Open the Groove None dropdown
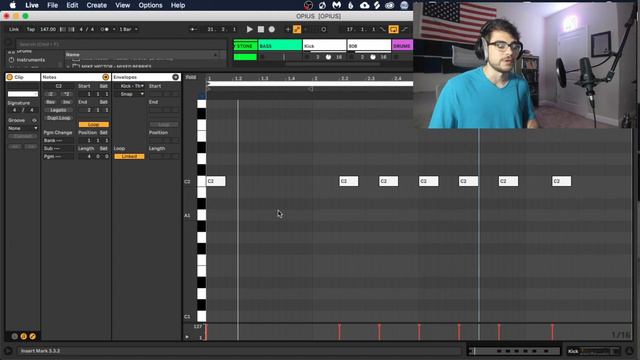 tap(23, 128)
